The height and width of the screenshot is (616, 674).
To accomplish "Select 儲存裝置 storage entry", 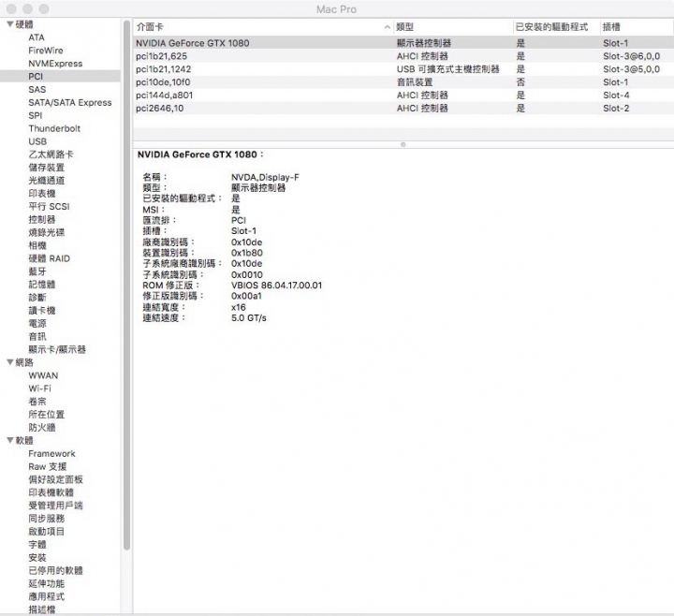I will [x=47, y=168].
